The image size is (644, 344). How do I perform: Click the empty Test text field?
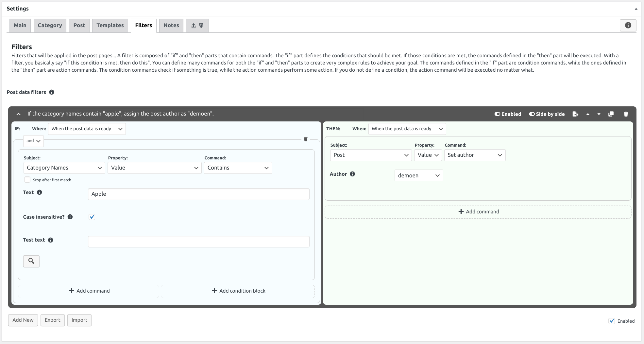(x=199, y=242)
